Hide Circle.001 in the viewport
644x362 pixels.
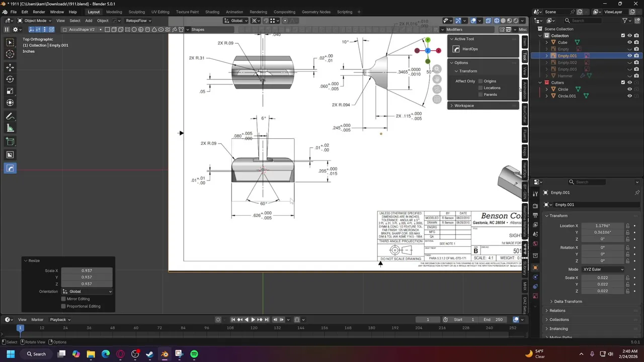pos(629,96)
